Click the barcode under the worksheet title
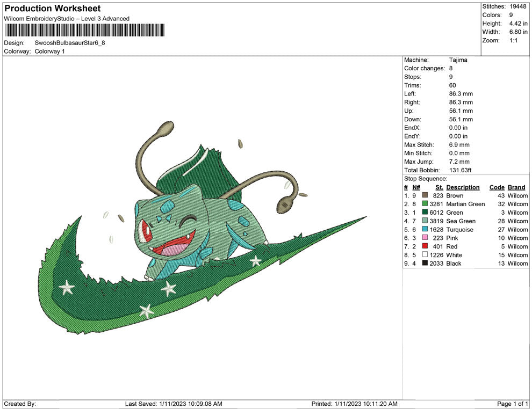The height and width of the screenshot is (409, 532). pyautogui.click(x=84, y=30)
